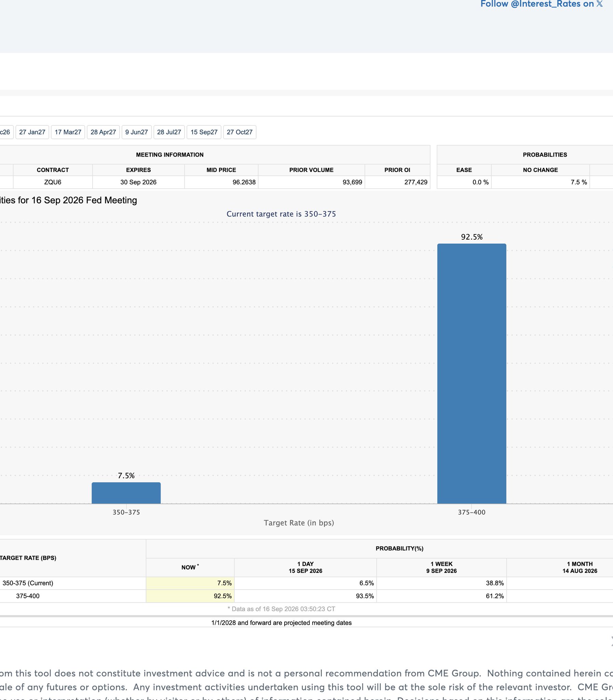Select the 17 Mar27 meeting tab

pyautogui.click(x=68, y=132)
